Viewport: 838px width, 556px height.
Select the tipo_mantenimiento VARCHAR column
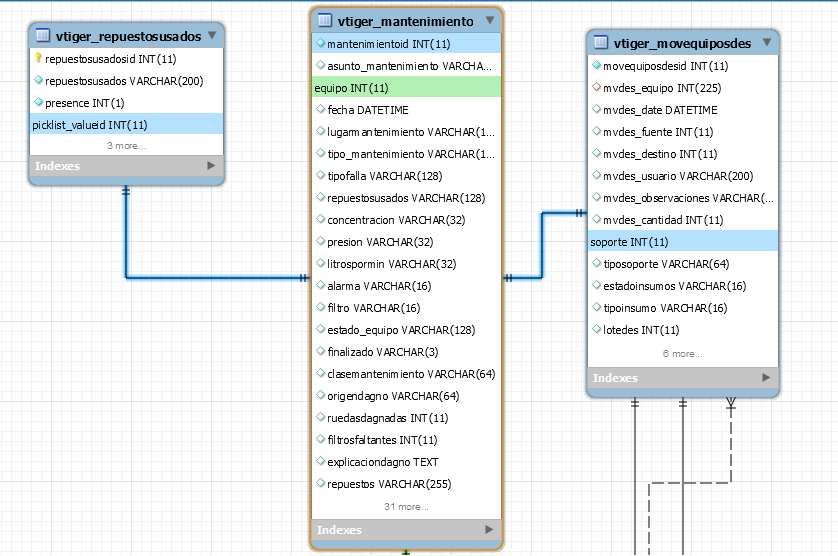[406, 153]
